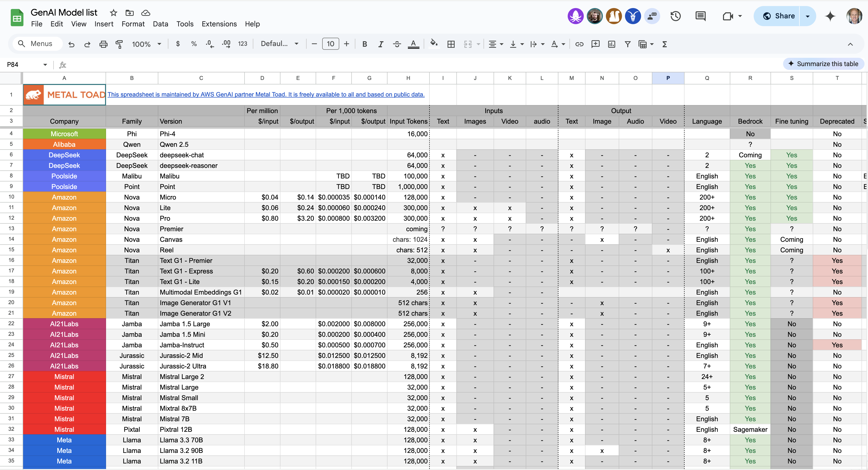Screen dimensions: 868x470
Task: Format as currency
Action: (178, 44)
